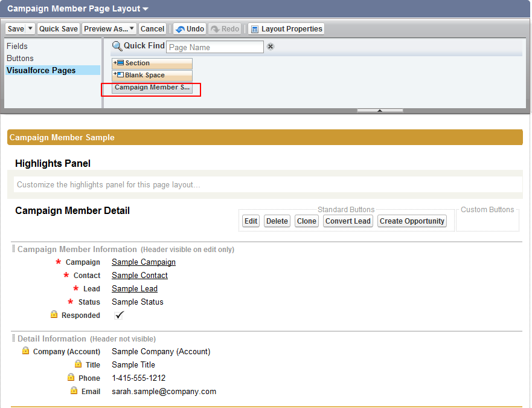Image resolution: width=532 pixels, height=408 pixels.
Task: Click the lock icon next to Responded
Action: tap(54, 314)
